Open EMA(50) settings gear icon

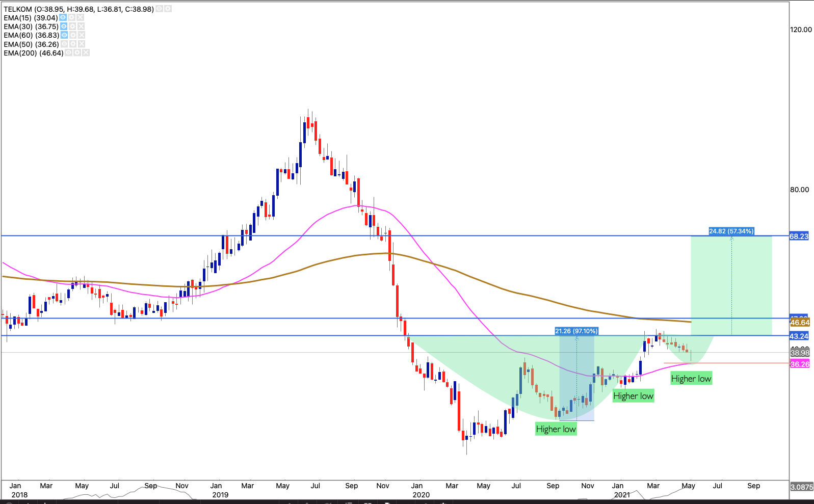(73, 44)
